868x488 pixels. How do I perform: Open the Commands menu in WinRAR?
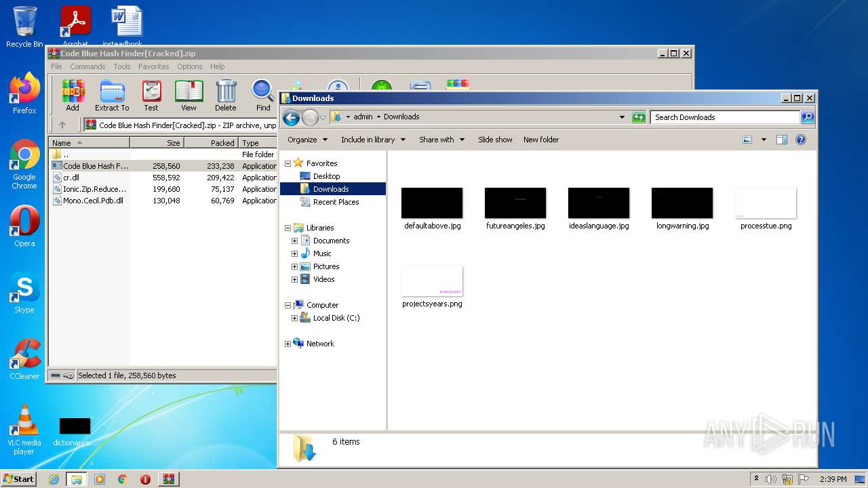(x=87, y=66)
